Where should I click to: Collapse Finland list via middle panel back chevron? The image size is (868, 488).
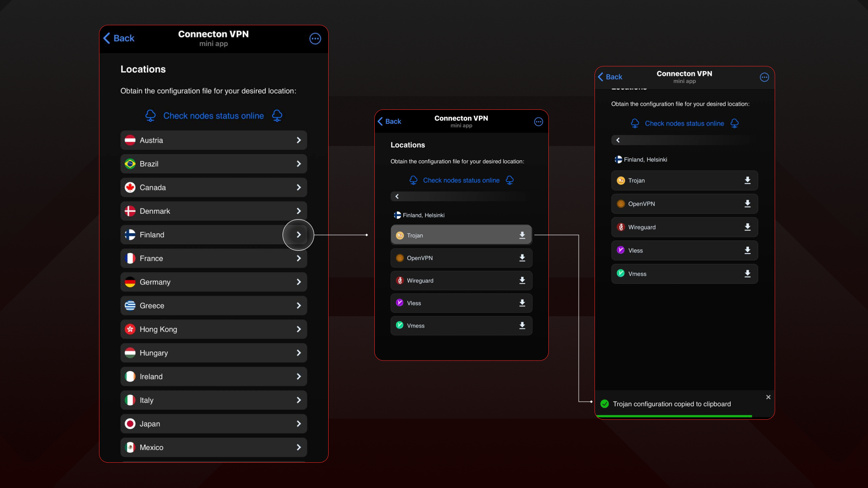[397, 197]
